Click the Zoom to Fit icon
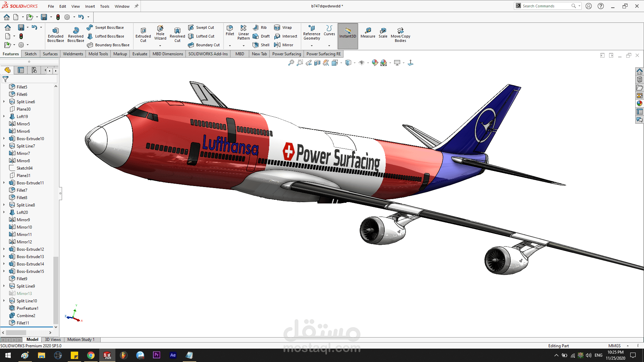 [291, 63]
